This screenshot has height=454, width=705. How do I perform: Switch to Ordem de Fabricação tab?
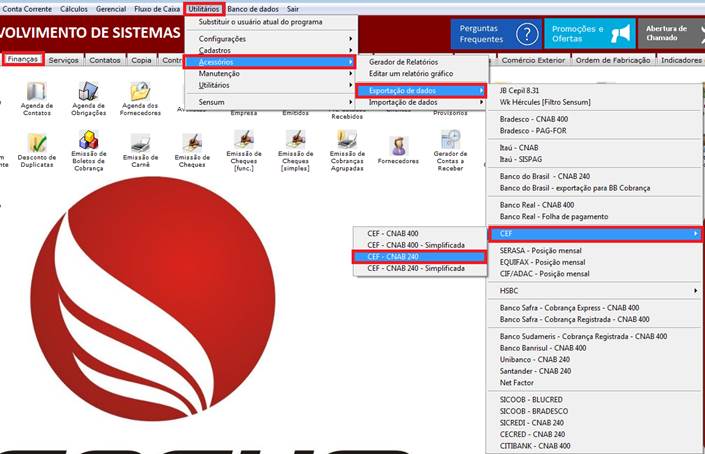(x=613, y=60)
